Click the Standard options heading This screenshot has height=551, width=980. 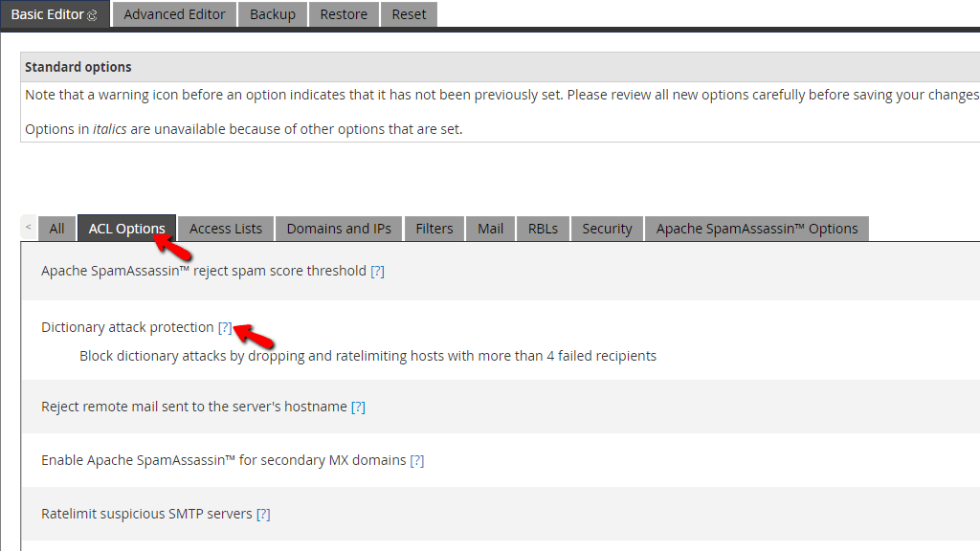pyautogui.click(x=78, y=67)
